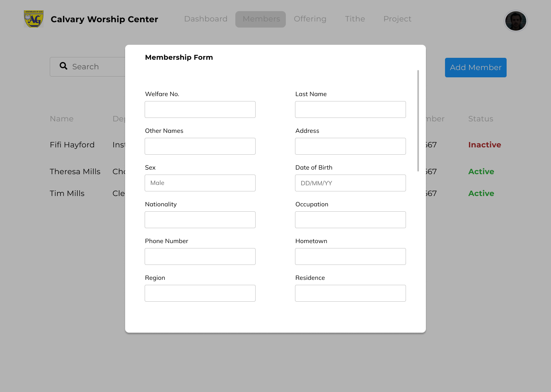
Task: Click the Nationality input field
Action: point(200,220)
